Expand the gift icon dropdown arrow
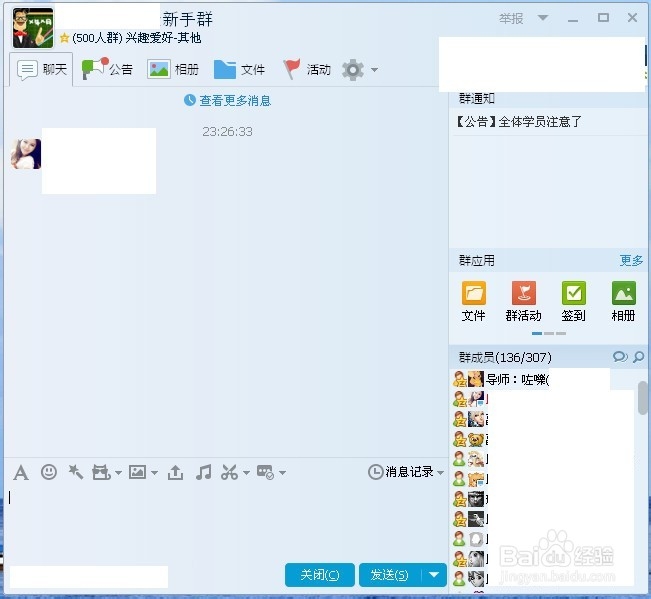 [118, 473]
